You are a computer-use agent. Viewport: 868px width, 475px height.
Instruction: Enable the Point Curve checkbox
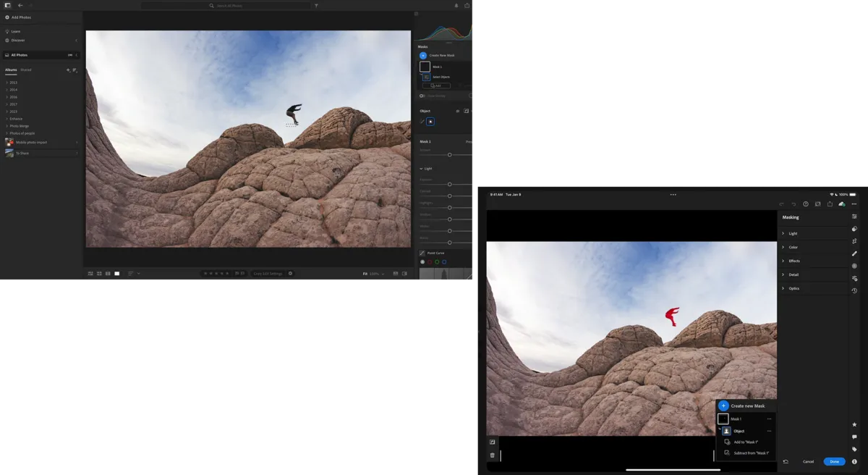pyautogui.click(x=422, y=253)
